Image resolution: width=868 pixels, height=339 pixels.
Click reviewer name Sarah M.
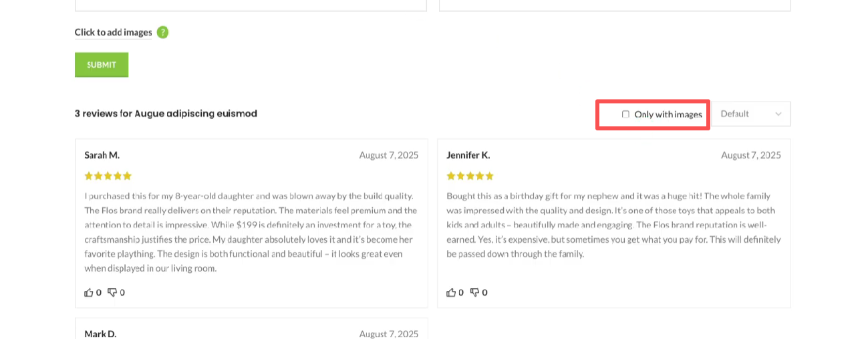pos(102,155)
